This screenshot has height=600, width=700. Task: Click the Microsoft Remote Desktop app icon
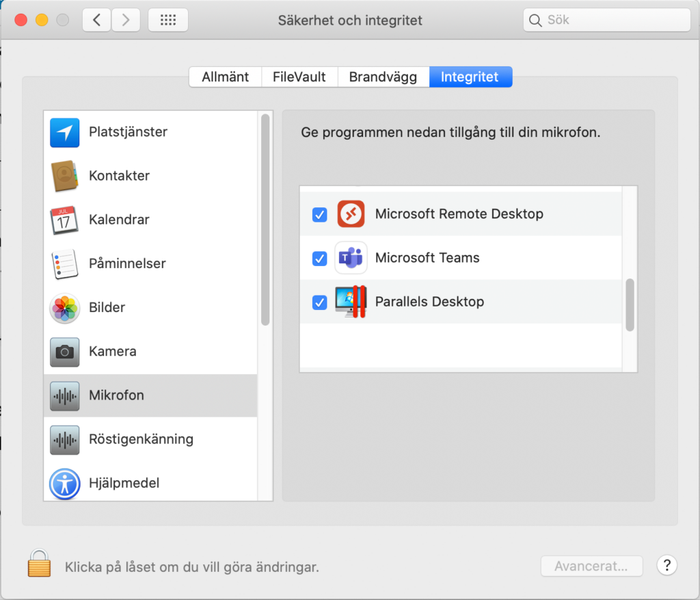click(x=351, y=214)
